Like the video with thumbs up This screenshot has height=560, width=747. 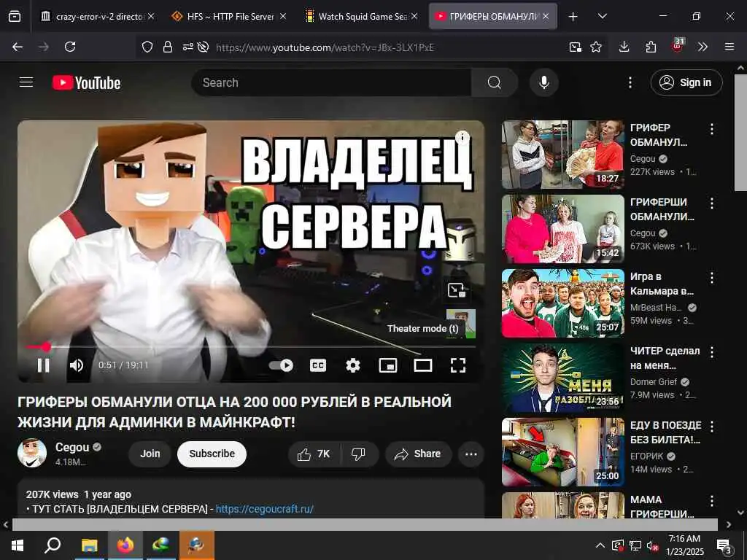pos(314,454)
